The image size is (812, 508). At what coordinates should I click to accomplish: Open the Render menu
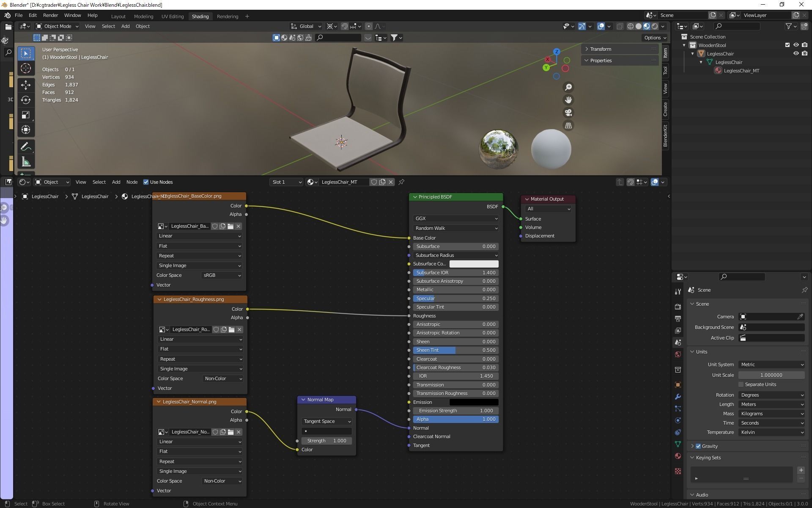50,15
